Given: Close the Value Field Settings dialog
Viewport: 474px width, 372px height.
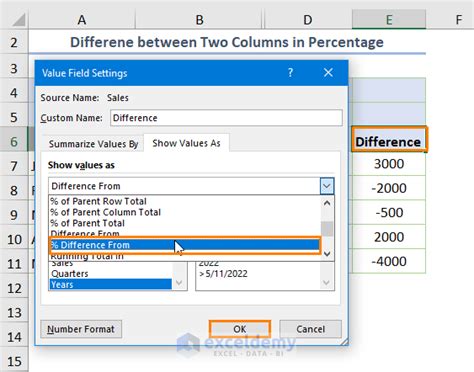Looking at the screenshot, I should tap(328, 72).
